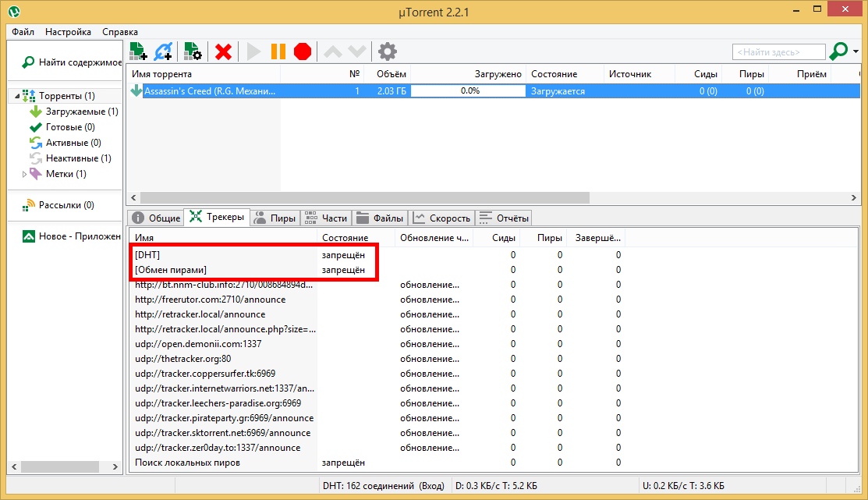Stop the torrent with the stop icon

click(303, 51)
